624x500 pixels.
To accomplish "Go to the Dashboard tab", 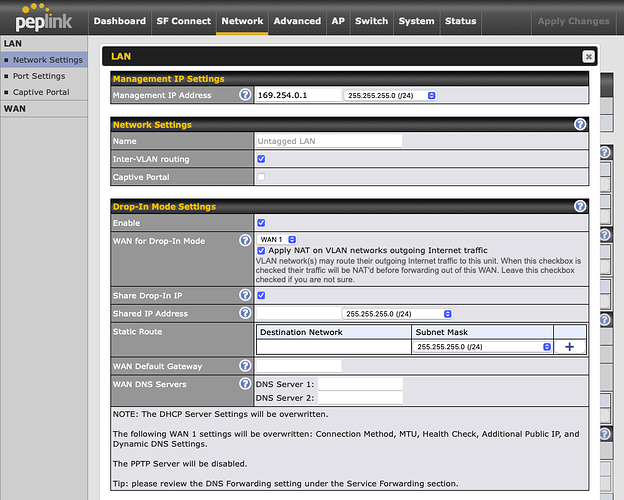I will click(120, 21).
